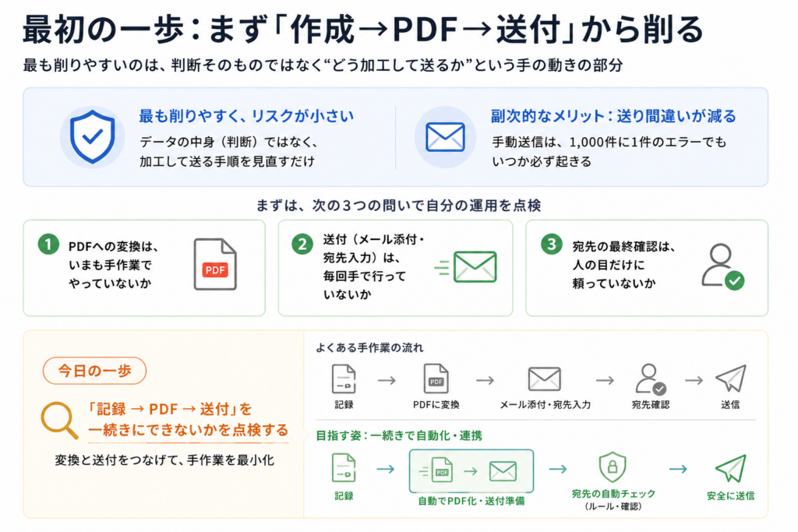Click the text データの中身(判断)ではなく
This screenshot has height=532, width=798.
point(228,142)
